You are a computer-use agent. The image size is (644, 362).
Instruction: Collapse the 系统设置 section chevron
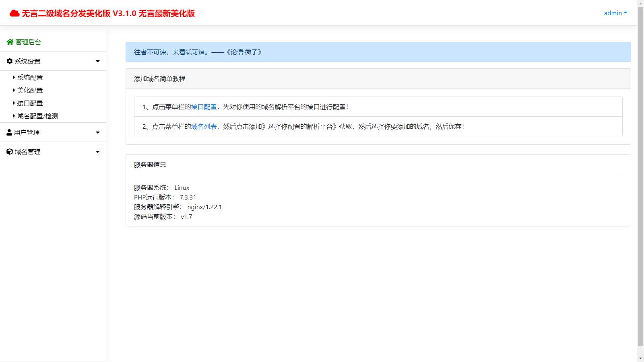pos(97,61)
